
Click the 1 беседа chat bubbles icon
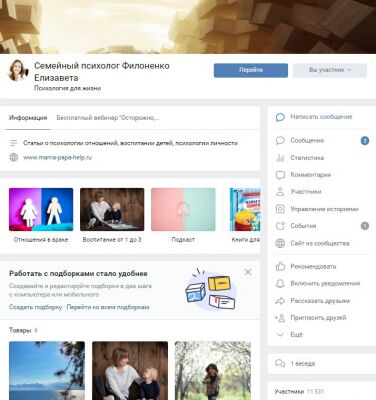[280, 364]
